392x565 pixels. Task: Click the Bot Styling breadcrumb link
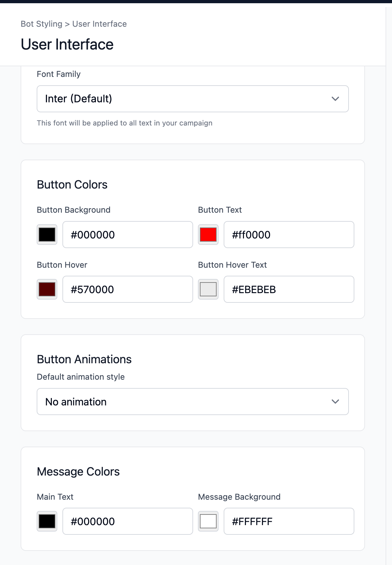(x=42, y=24)
